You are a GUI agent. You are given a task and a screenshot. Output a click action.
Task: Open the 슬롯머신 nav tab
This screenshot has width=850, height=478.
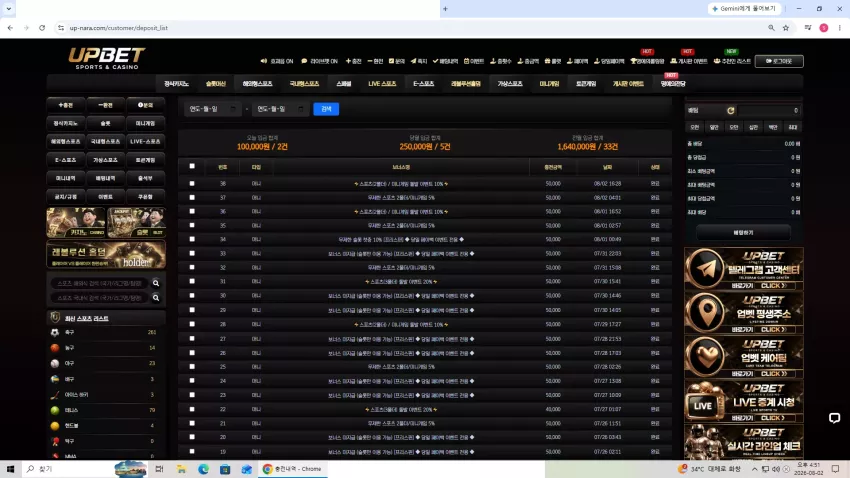click(x=216, y=83)
